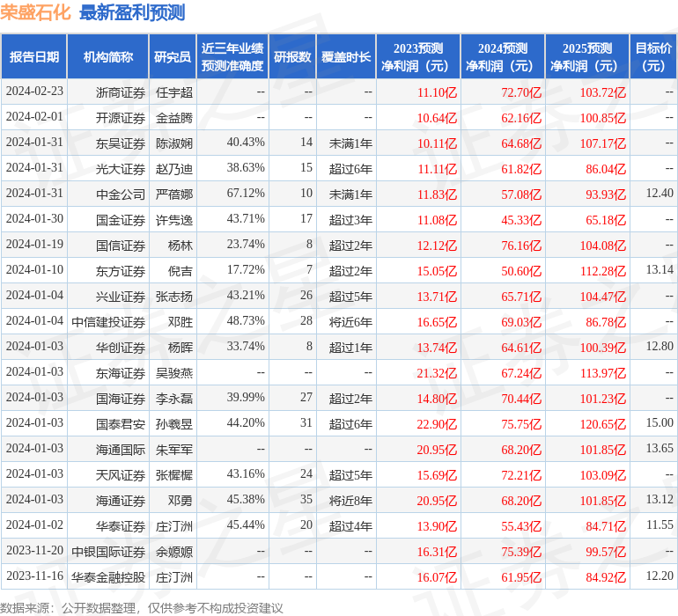Click target price 11.55
This screenshot has height=616, width=678.
pos(660,524)
